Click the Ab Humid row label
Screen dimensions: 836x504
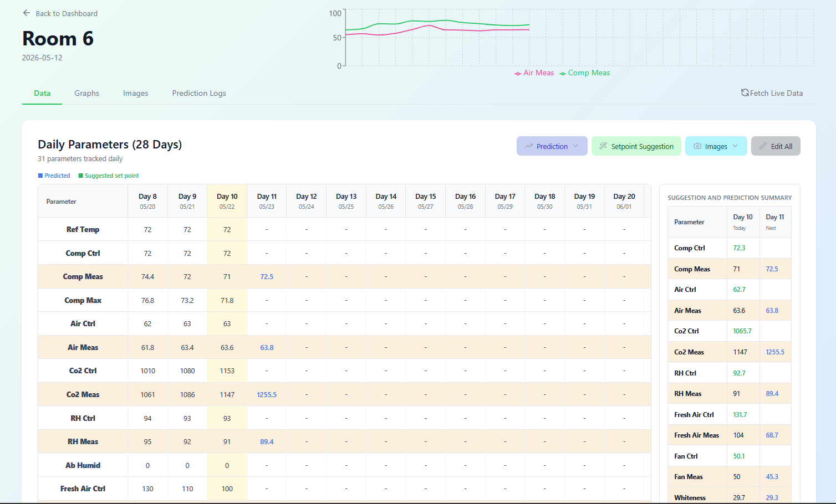[x=83, y=465]
